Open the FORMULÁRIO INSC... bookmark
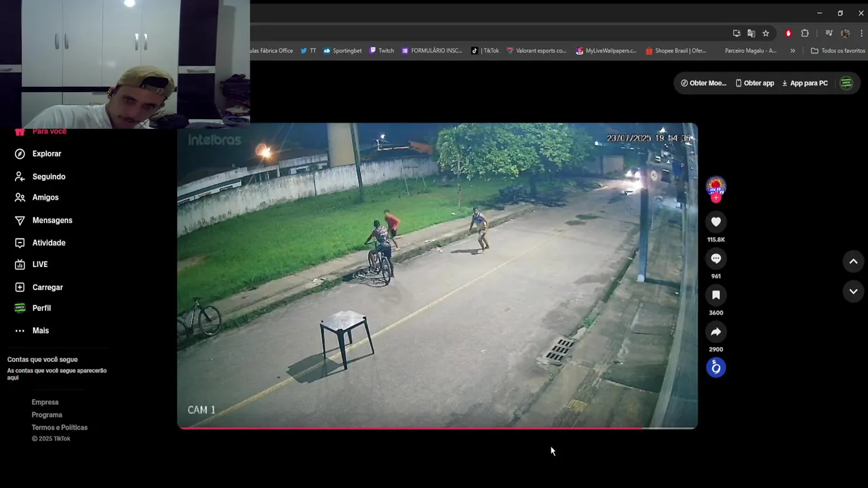Screen dimensions: 868x488 click(432, 51)
